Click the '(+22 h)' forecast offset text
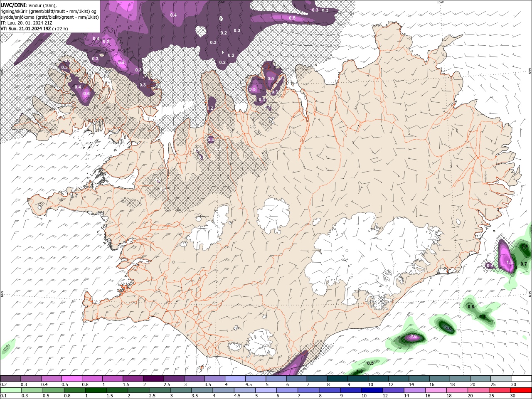532x399 pixels. 60,29
